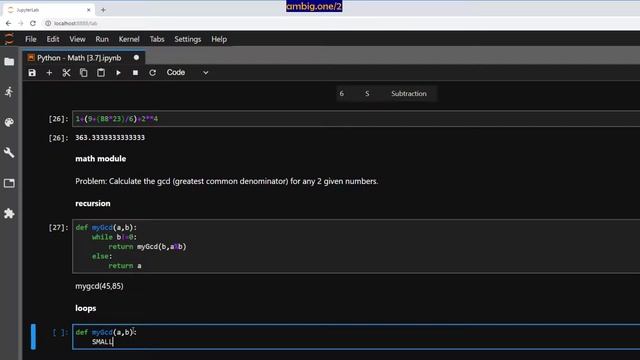Click the active cell containing SMALL

pos(356,337)
